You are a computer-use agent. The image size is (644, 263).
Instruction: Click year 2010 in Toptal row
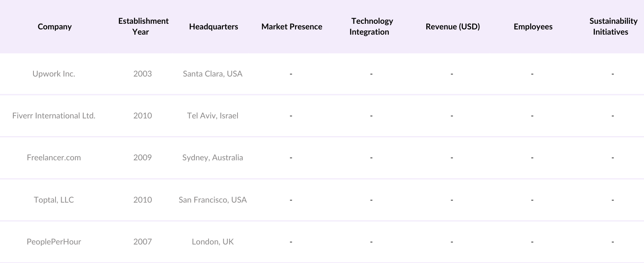click(142, 200)
